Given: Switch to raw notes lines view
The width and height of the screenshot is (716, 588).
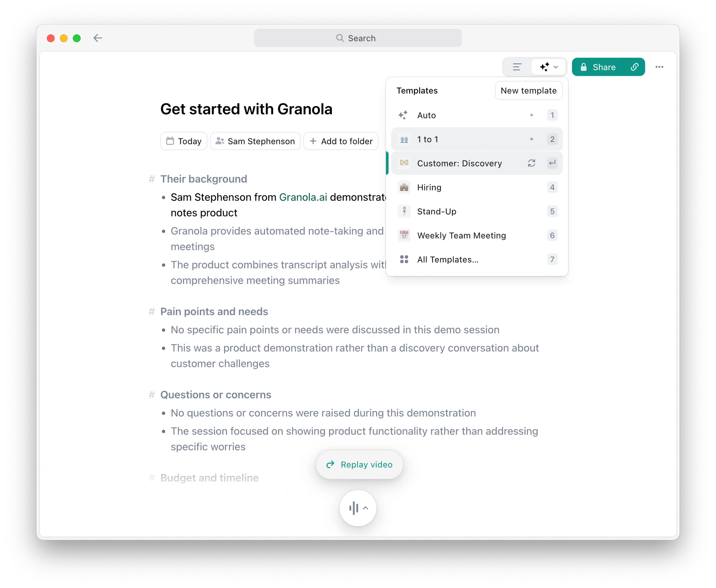Looking at the screenshot, I should click(517, 67).
